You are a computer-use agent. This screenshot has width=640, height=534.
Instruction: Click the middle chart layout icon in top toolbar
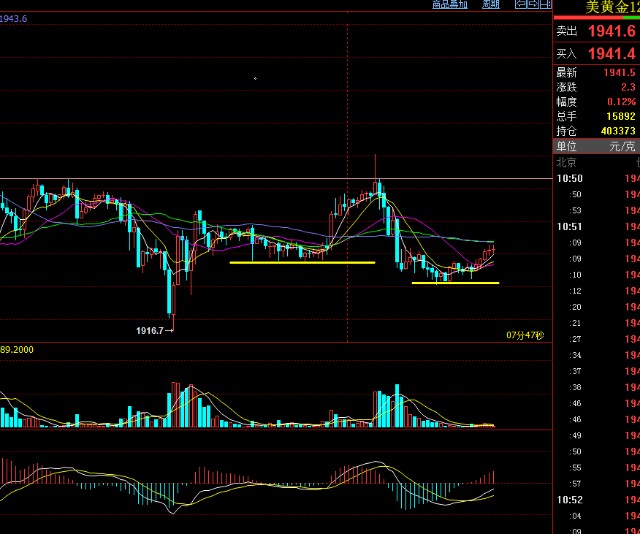point(532,5)
